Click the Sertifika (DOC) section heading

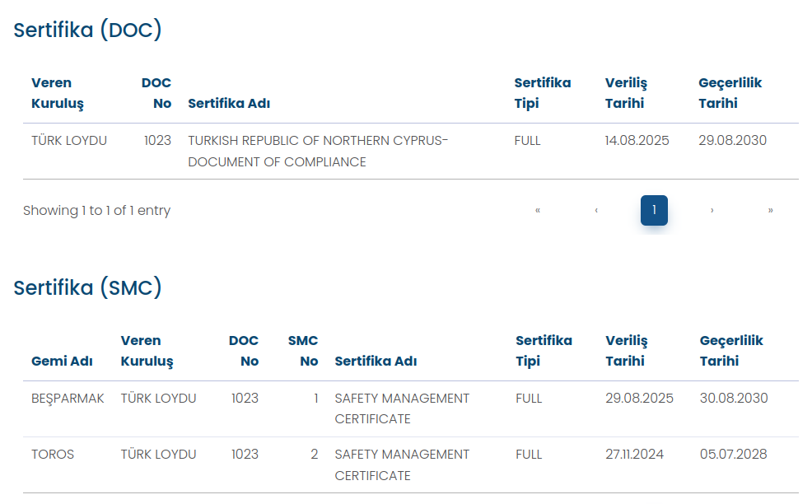pyautogui.click(x=87, y=30)
